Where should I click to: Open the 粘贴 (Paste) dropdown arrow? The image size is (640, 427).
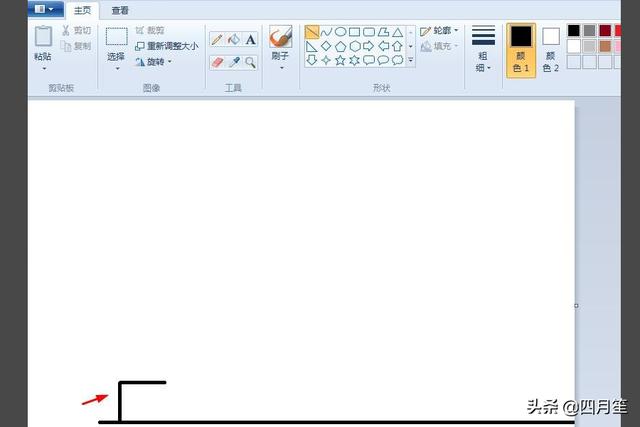click(43, 69)
